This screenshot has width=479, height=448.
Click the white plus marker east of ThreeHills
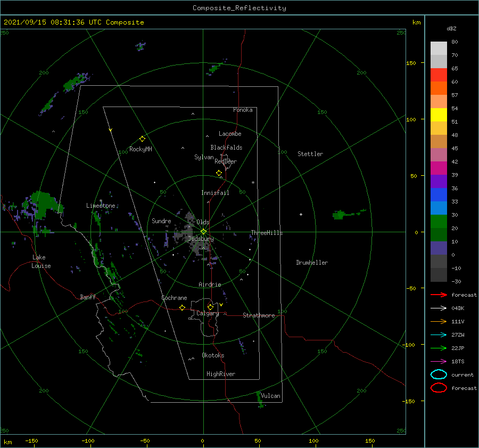click(x=301, y=214)
